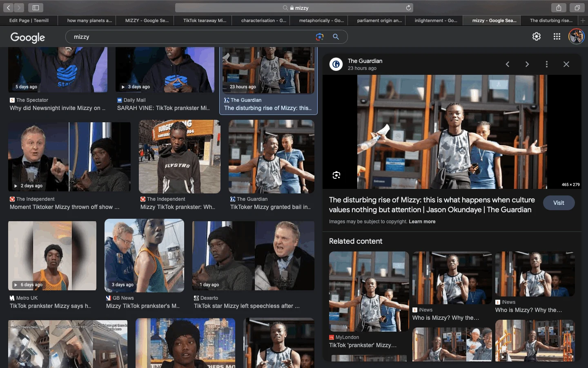Click the Google logo
The width and height of the screenshot is (588, 368).
(28, 37)
